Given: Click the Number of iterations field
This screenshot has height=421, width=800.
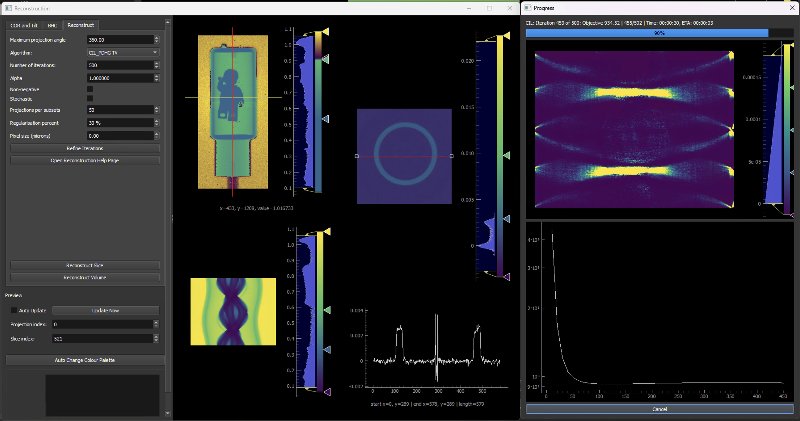Looking at the screenshot, I should click(x=120, y=65).
